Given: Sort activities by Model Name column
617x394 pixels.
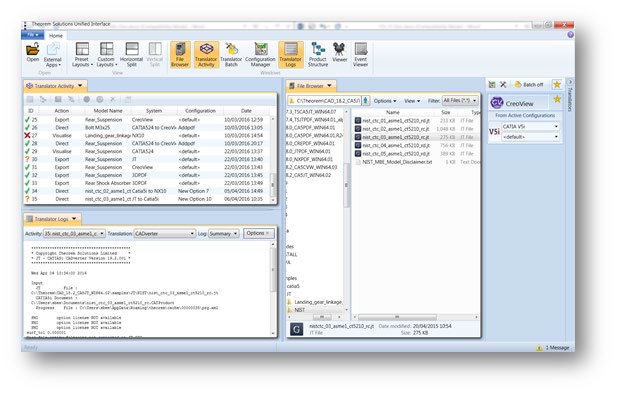Looking at the screenshot, I should (x=108, y=111).
